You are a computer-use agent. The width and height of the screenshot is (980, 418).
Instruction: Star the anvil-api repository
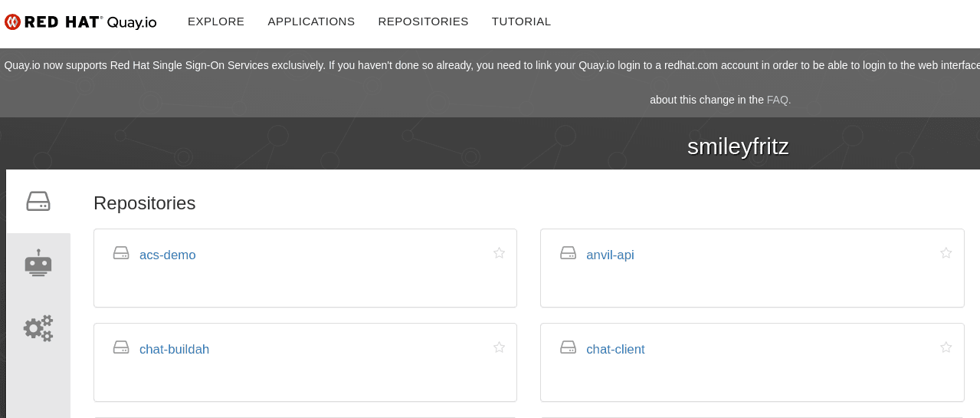click(946, 253)
